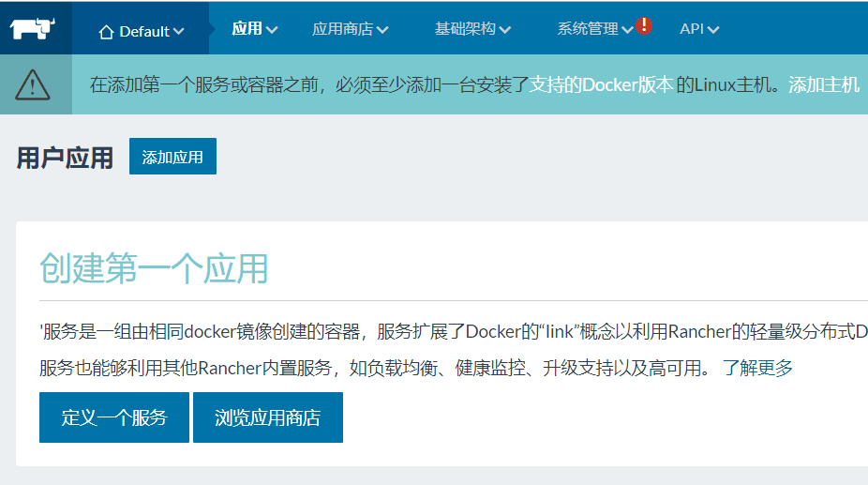
Task: Open the 支持的Docker版本 link
Action: 601,84
